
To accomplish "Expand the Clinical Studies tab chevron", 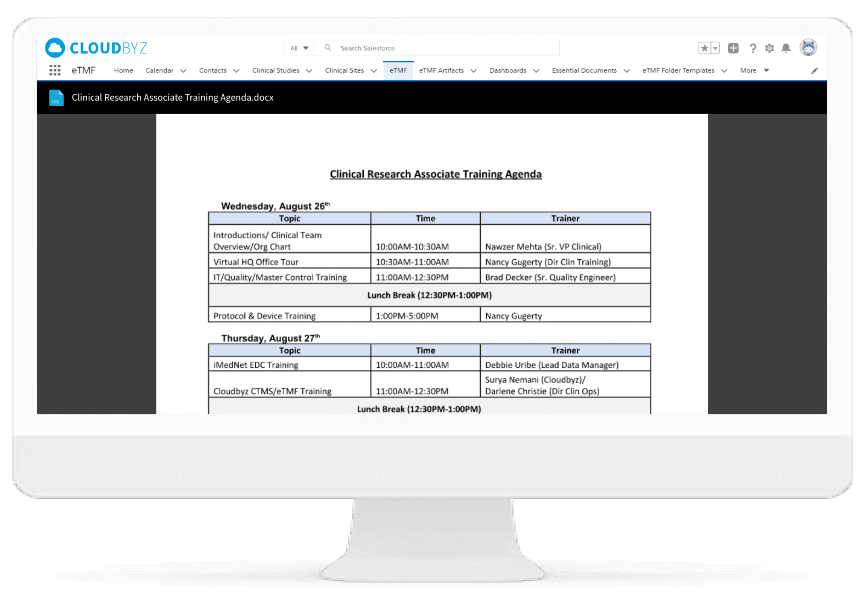I will pyautogui.click(x=309, y=71).
